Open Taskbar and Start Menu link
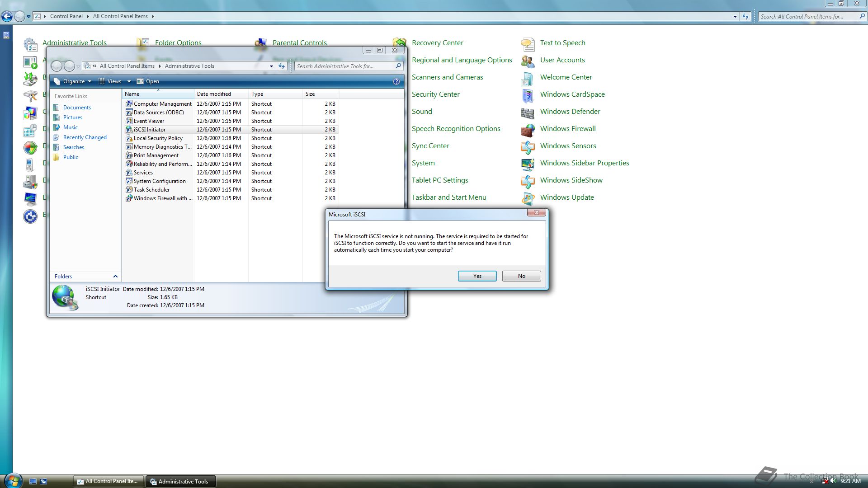The width and height of the screenshot is (868, 488). (x=449, y=197)
